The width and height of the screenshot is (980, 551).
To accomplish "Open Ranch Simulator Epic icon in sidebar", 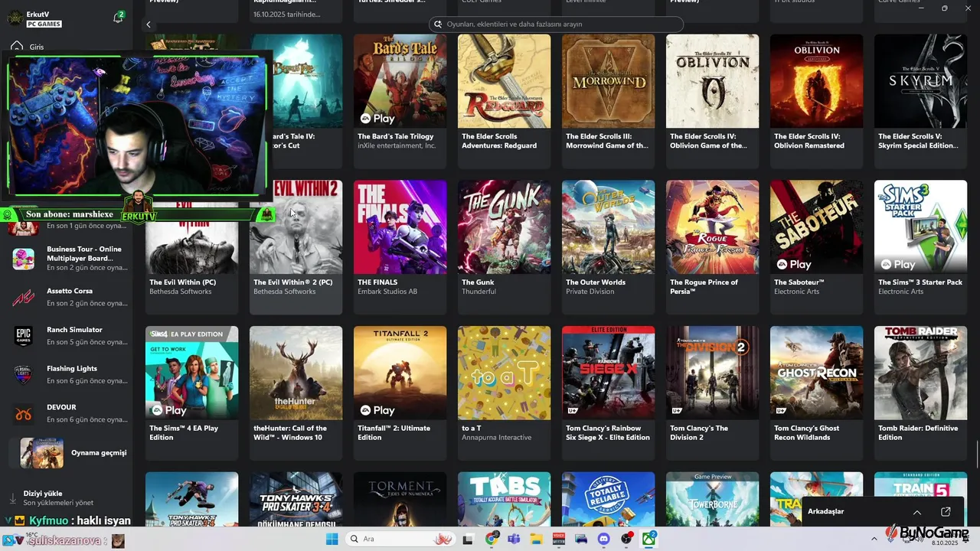I will [x=23, y=336].
